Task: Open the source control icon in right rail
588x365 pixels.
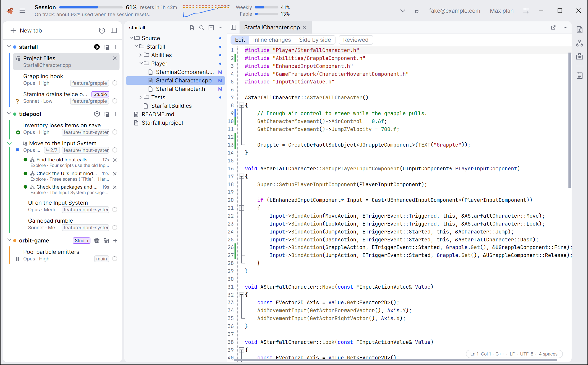Action: (x=580, y=43)
